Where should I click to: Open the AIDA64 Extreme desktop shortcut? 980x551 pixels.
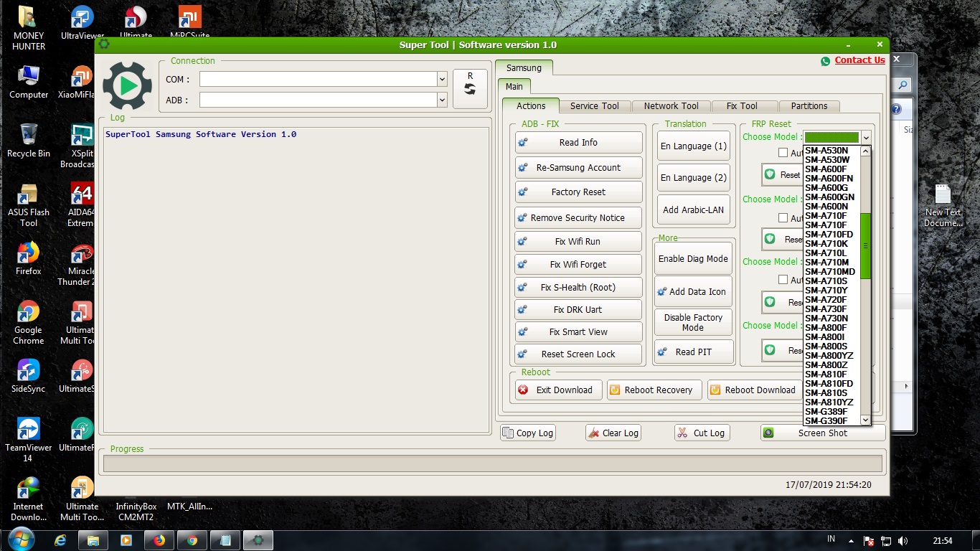(x=81, y=205)
